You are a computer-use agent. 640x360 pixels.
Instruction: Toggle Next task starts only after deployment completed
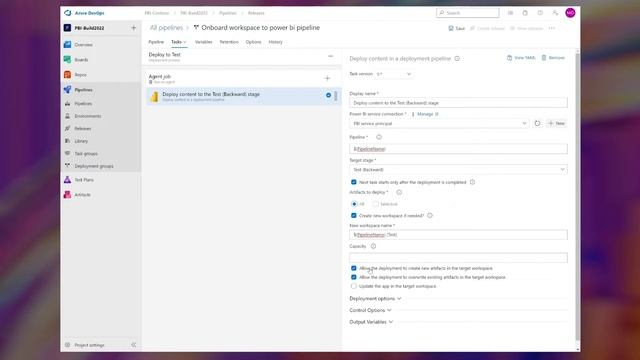(x=353, y=182)
